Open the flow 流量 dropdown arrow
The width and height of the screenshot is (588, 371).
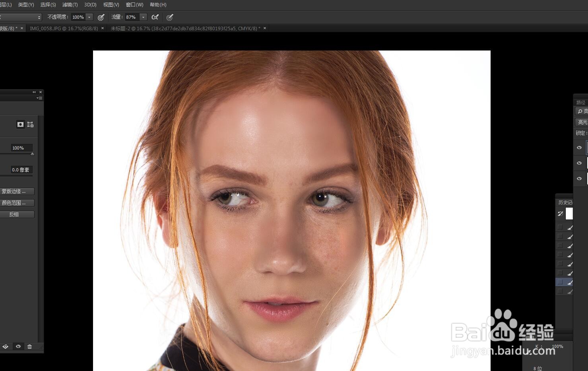click(143, 17)
